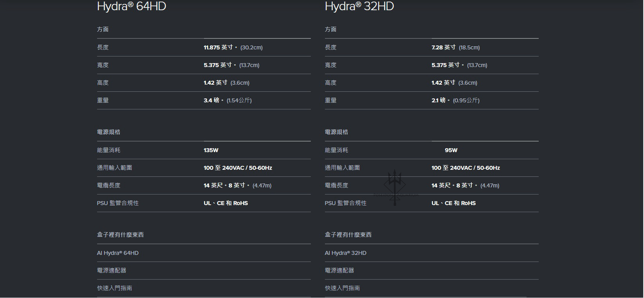Screen dimensions: 644x298
Task: Select "1.42 英寸" height for Hydra 32HD
Action: click(444, 83)
